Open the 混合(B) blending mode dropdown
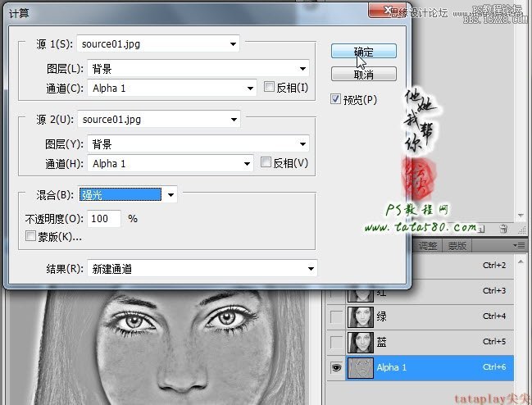 pos(128,194)
